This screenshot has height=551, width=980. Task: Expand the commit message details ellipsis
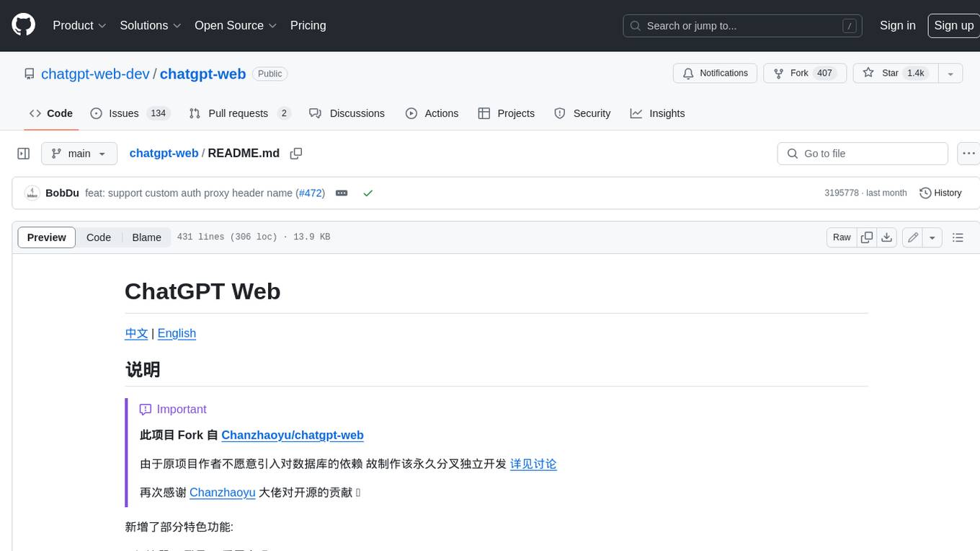pyautogui.click(x=342, y=193)
